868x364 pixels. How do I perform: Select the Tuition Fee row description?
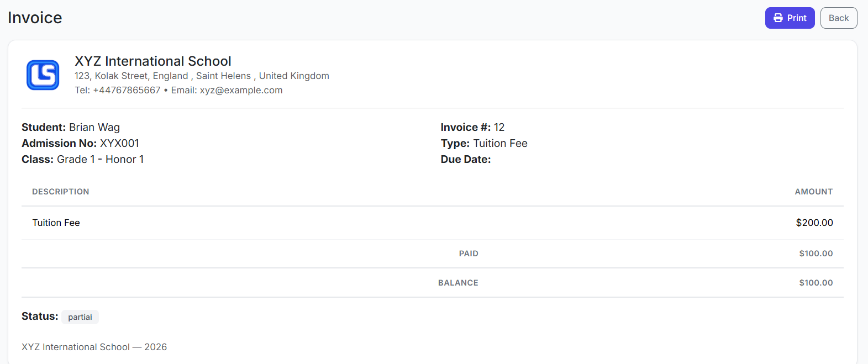coord(56,223)
